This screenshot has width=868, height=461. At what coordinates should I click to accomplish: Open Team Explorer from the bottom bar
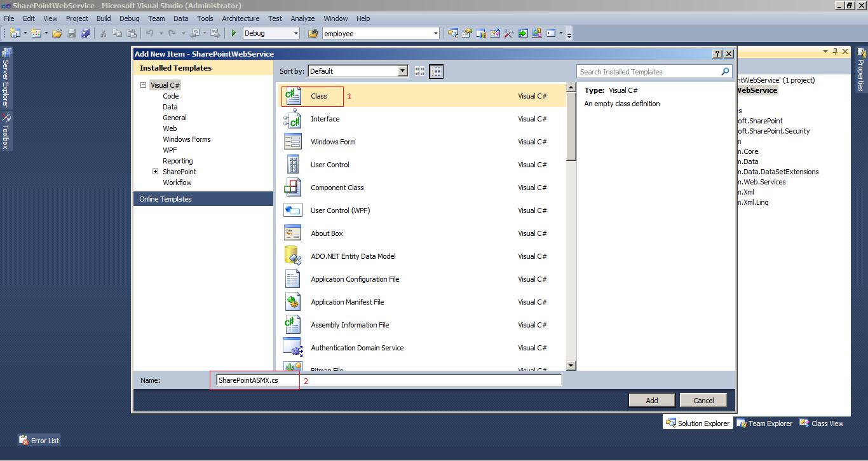[764, 423]
